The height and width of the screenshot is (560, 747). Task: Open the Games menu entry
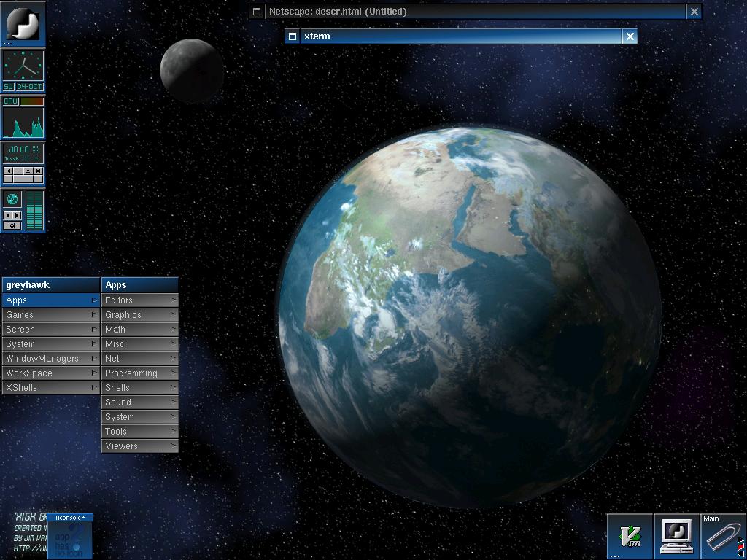50,315
